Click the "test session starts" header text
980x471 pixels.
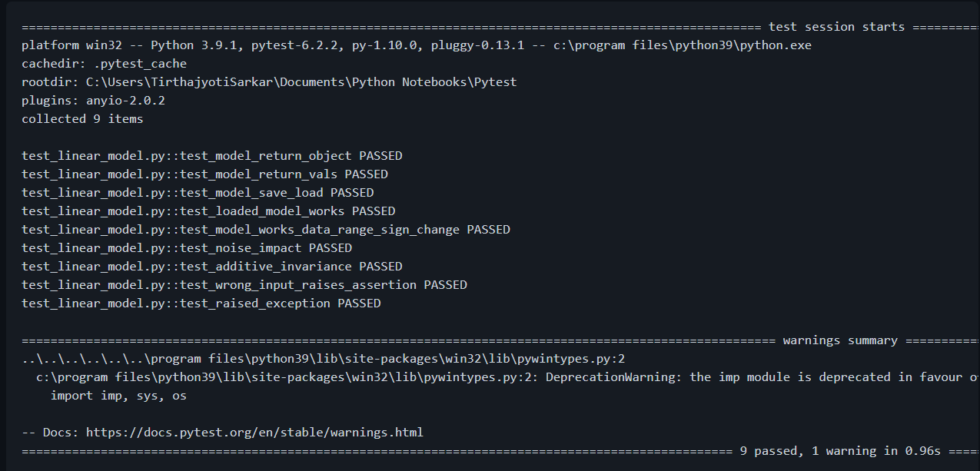click(836, 27)
